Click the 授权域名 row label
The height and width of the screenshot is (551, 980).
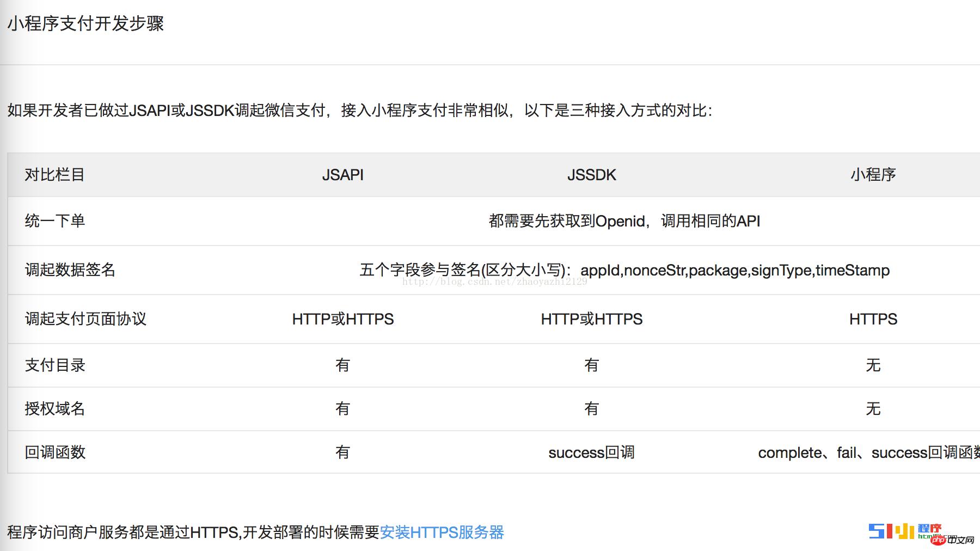tap(56, 409)
